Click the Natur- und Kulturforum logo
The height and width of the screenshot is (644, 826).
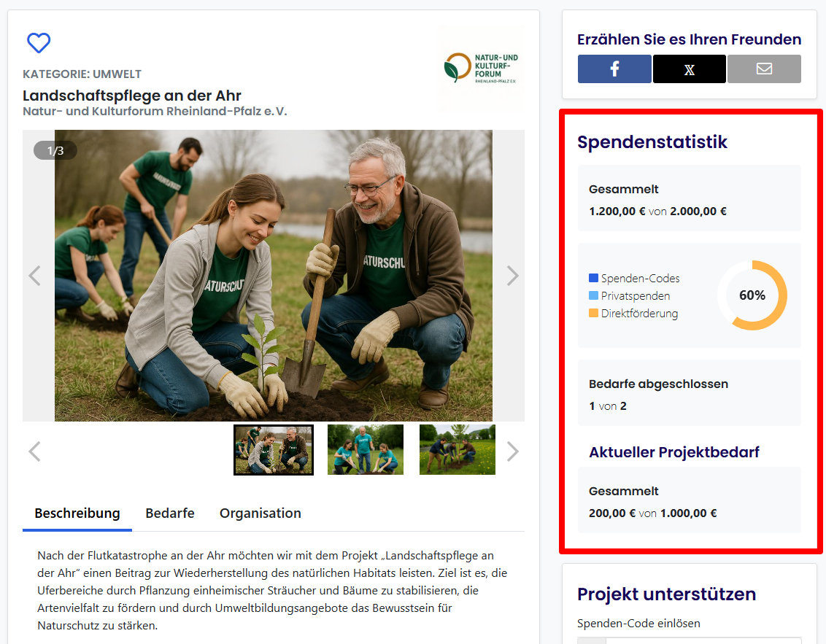point(481,67)
